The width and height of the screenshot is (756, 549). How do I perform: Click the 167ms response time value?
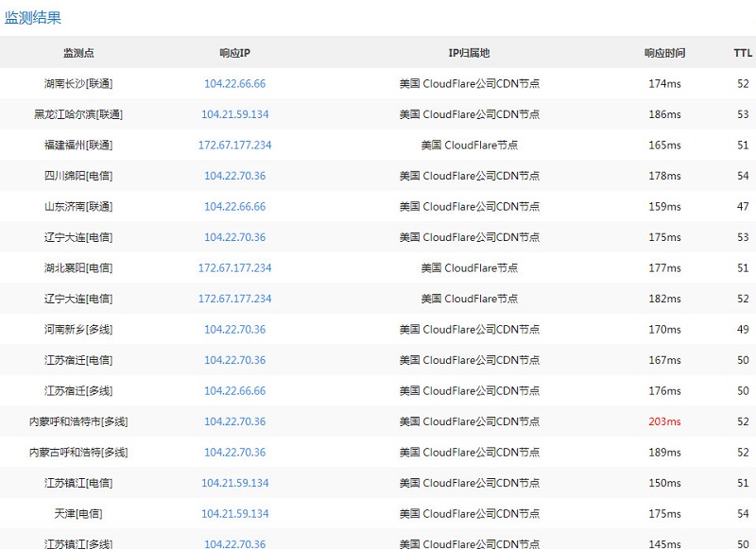[x=665, y=360]
